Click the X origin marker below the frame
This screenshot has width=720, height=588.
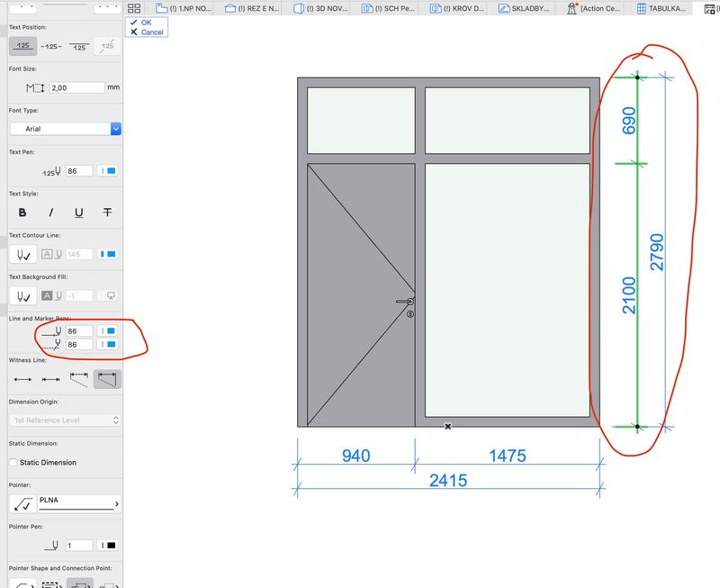(447, 426)
